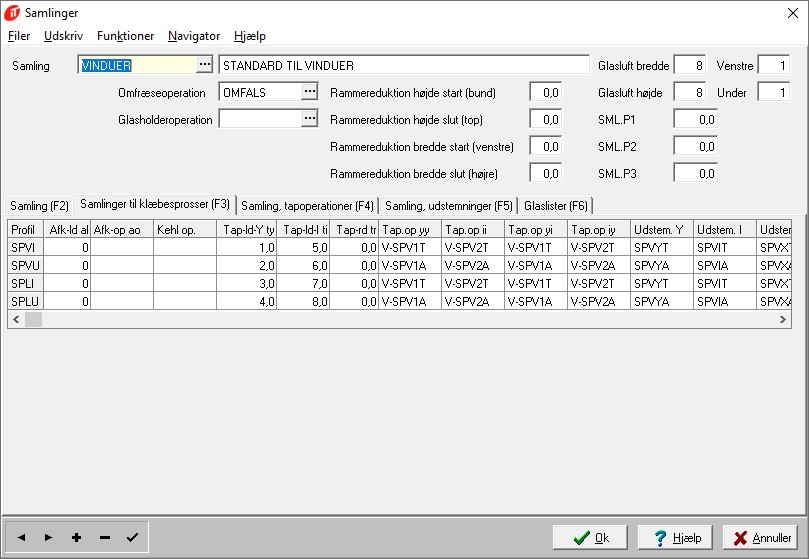Click the Profil column header
809x559 pixels.
click(26, 230)
